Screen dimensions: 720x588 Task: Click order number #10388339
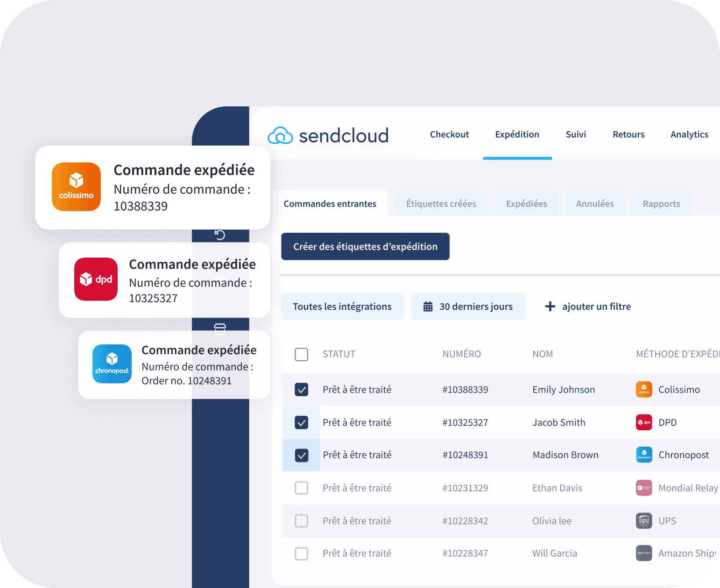pos(466,390)
